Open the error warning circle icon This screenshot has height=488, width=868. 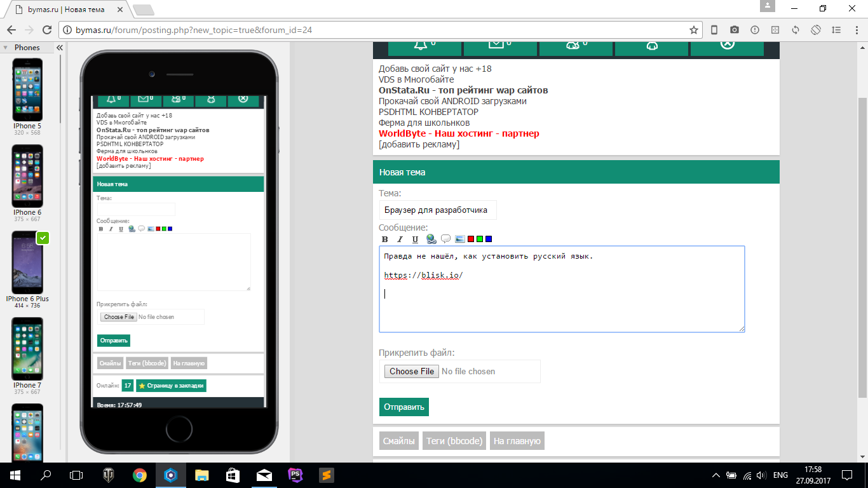[x=754, y=30]
